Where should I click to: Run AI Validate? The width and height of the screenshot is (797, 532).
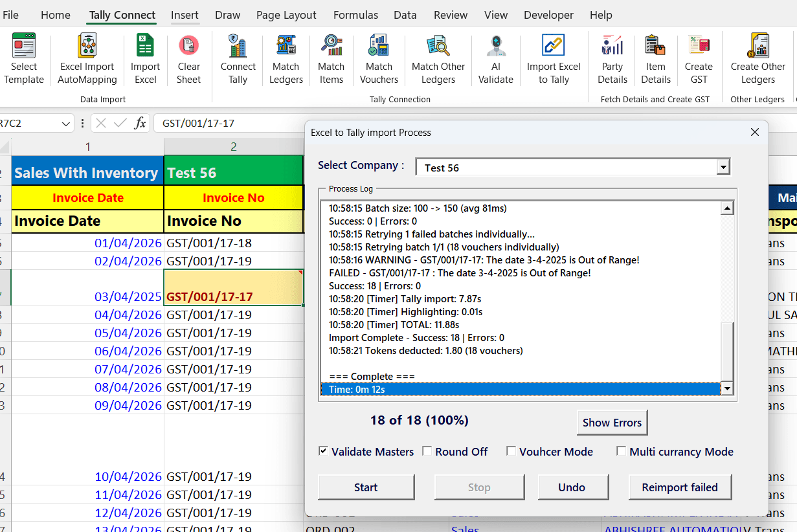pyautogui.click(x=495, y=58)
